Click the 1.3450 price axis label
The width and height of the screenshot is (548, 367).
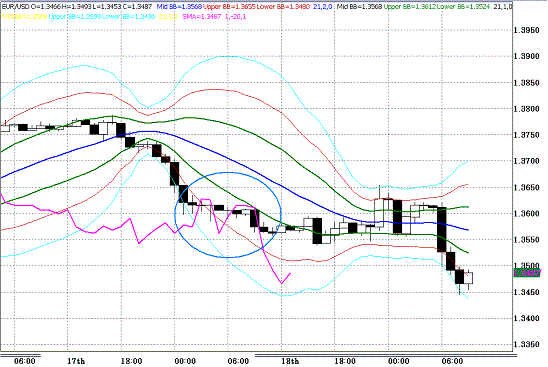pos(527,292)
